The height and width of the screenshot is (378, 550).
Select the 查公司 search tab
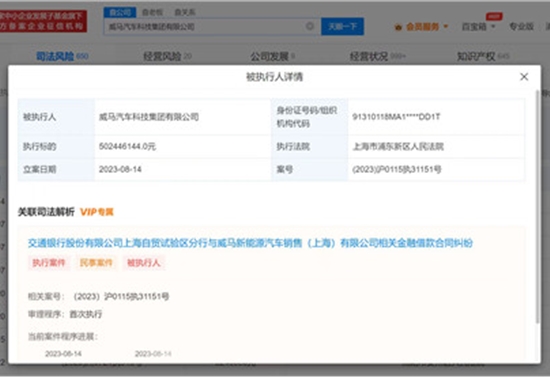coord(120,12)
